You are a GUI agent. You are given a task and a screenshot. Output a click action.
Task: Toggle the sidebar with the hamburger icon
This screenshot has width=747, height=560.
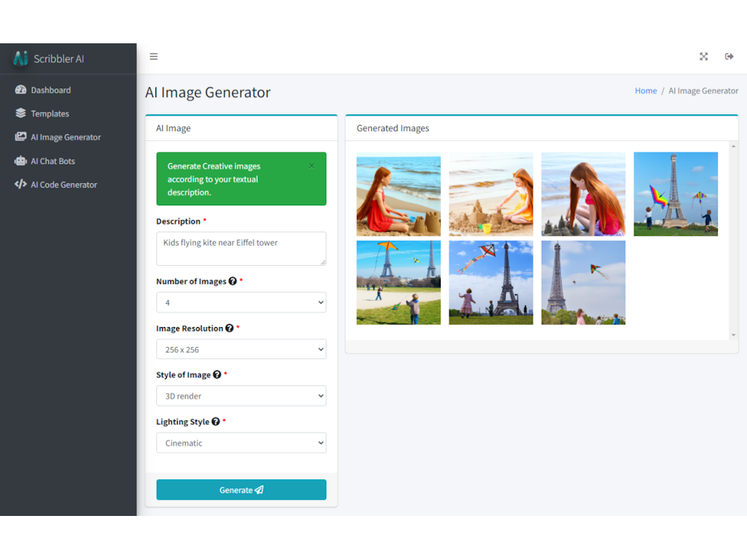154,56
